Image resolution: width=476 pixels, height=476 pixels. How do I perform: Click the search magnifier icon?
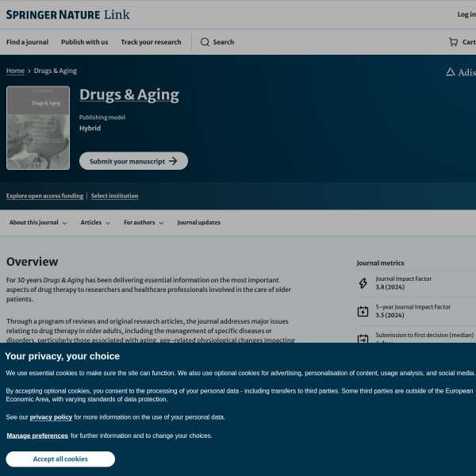click(205, 42)
